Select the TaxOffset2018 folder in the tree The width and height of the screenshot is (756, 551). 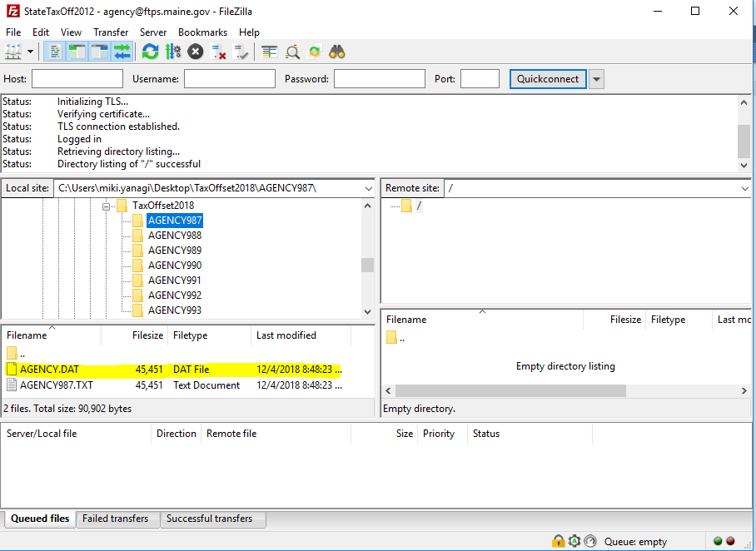(x=163, y=206)
